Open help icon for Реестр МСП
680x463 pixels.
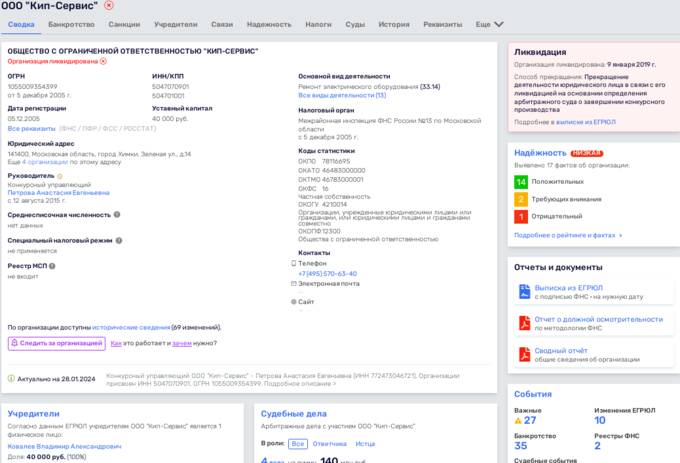click(x=52, y=266)
